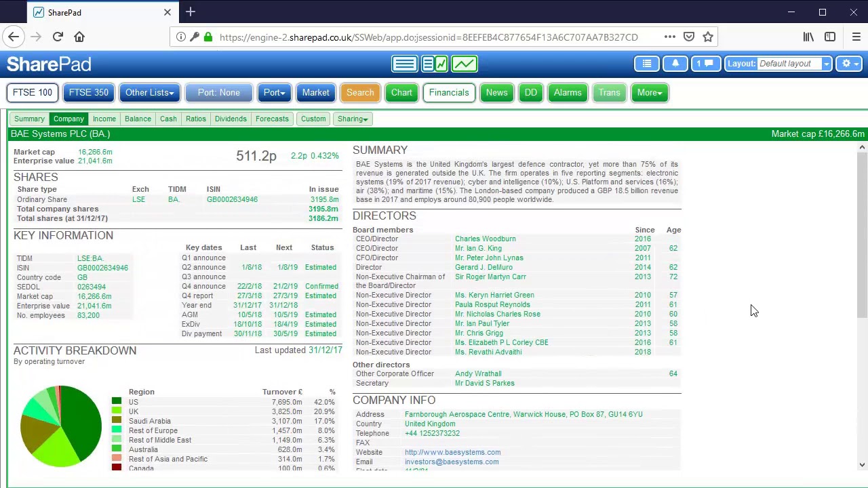This screenshot has width=868, height=488.
Task: Open alarms bell icon in header
Action: coord(675,64)
